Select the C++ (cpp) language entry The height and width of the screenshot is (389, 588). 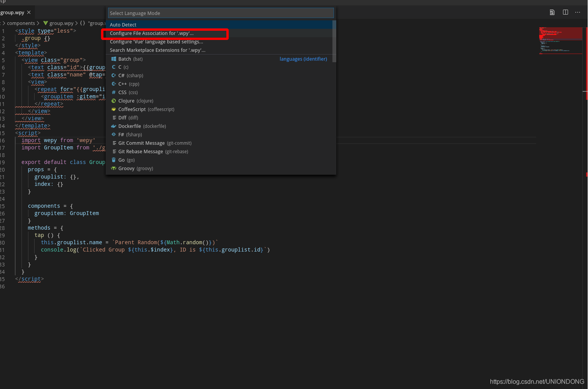[219, 84]
